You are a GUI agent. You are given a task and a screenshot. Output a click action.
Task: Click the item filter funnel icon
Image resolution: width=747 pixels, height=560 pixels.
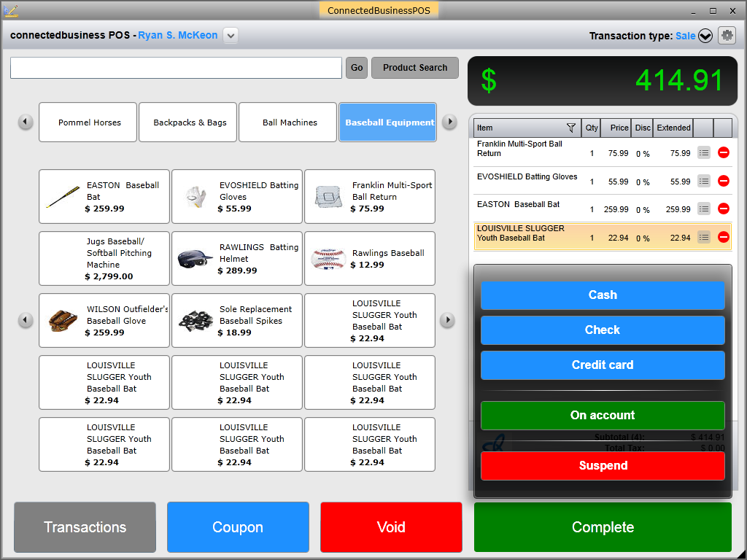[x=570, y=128]
